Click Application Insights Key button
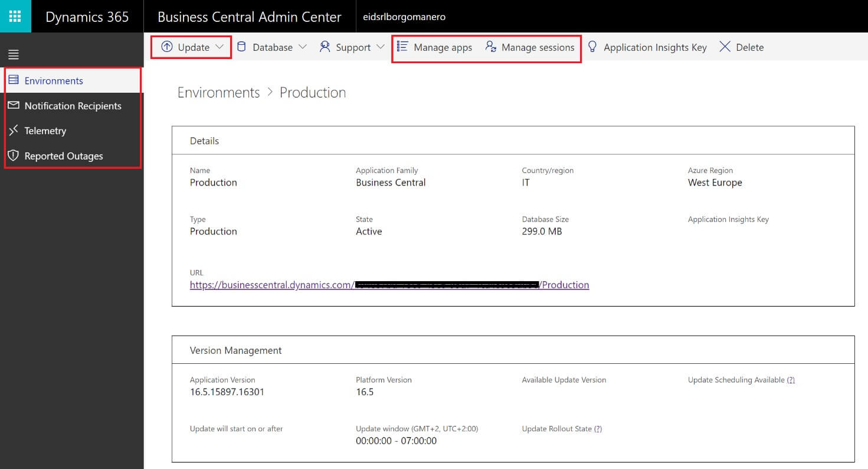 coord(647,47)
